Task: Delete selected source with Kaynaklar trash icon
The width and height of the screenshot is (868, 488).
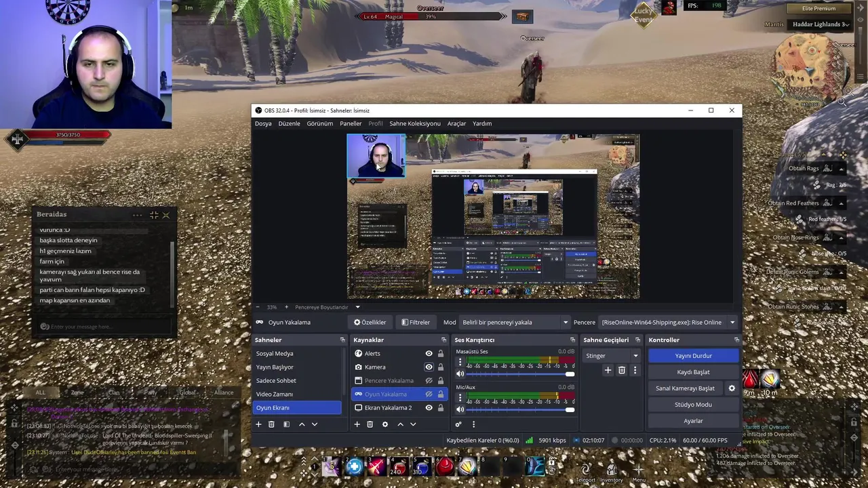Action: click(370, 424)
